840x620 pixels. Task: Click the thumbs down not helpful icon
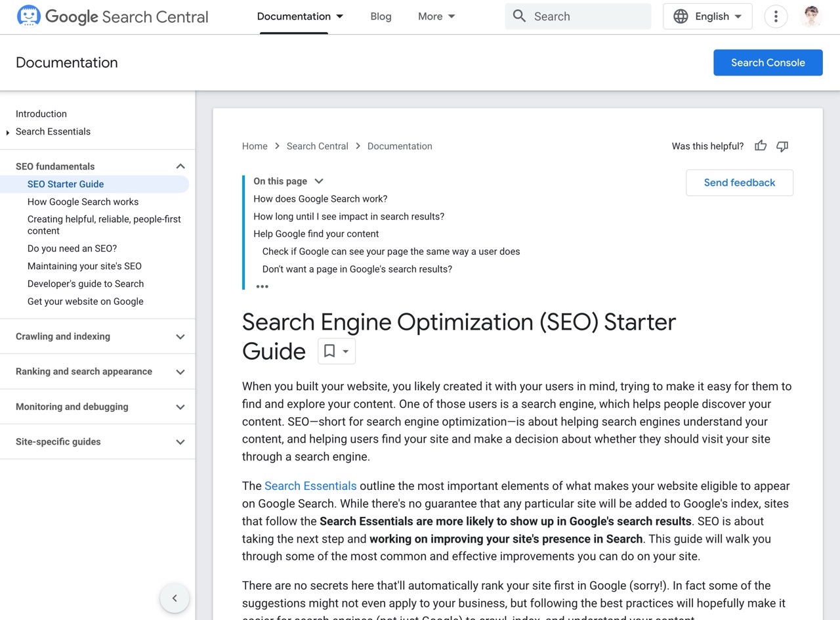point(782,146)
